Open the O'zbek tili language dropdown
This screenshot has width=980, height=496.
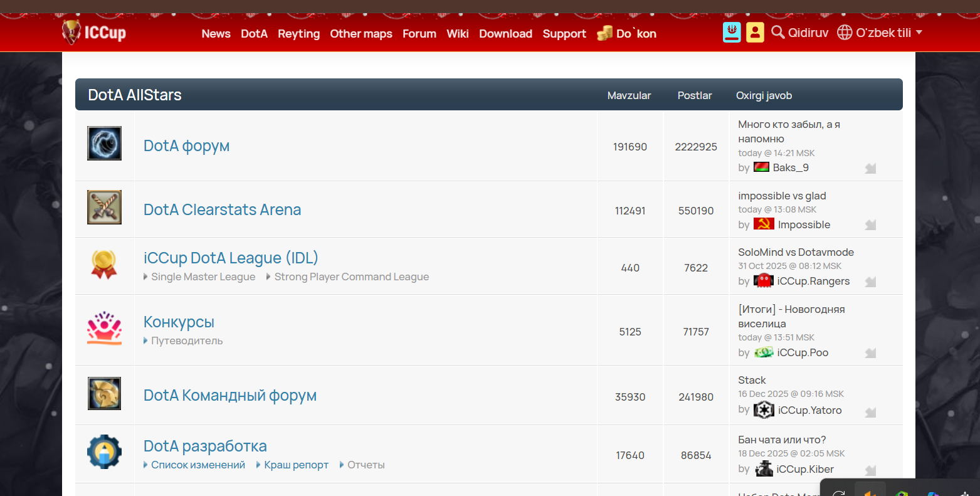[x=880, y=33]
